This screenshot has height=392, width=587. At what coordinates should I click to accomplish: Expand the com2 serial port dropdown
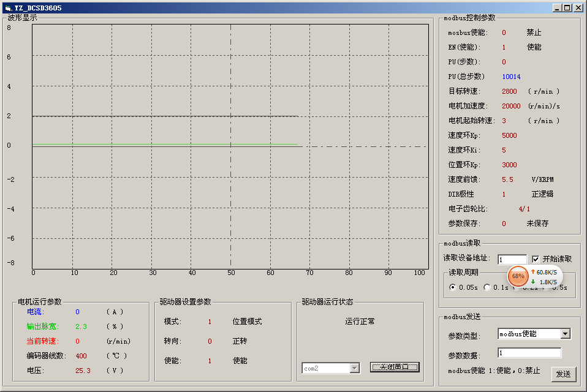tap(354, 368)
